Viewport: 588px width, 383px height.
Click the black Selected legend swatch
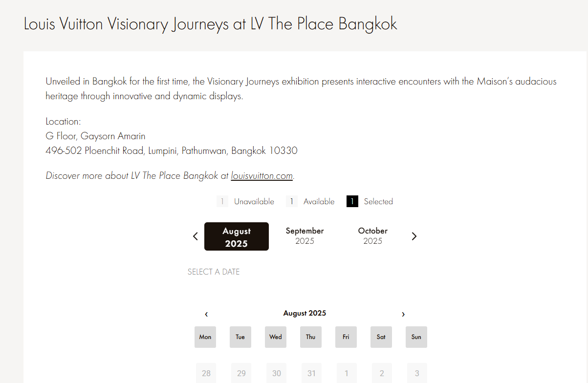pyautogui.click(x=352, y=201)
